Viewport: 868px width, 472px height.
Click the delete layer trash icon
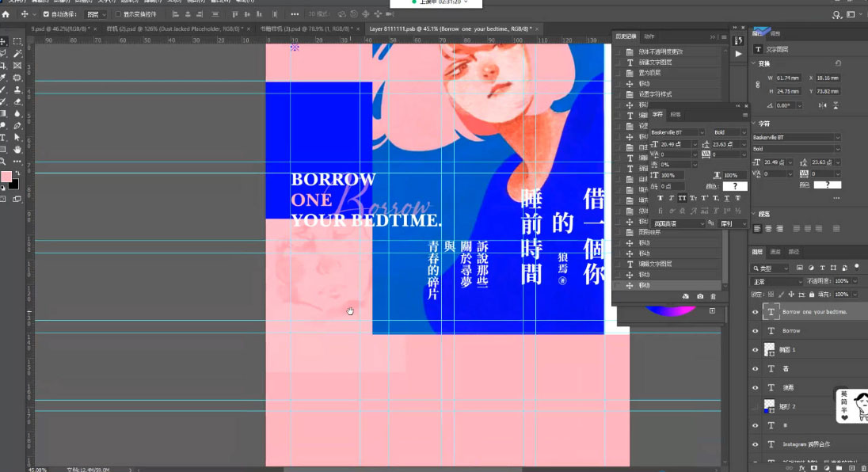tap(863, 468)
